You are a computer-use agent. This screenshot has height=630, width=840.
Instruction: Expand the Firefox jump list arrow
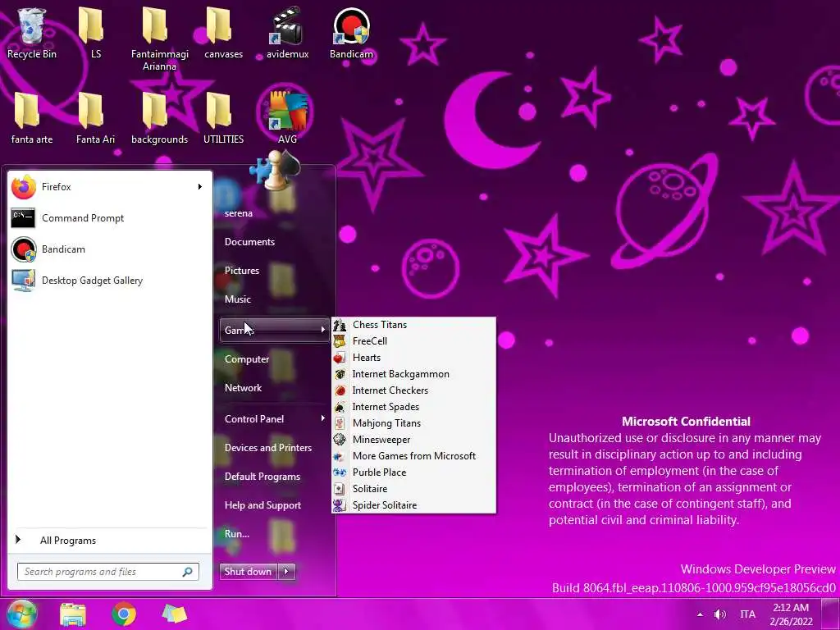click(200, 187)
